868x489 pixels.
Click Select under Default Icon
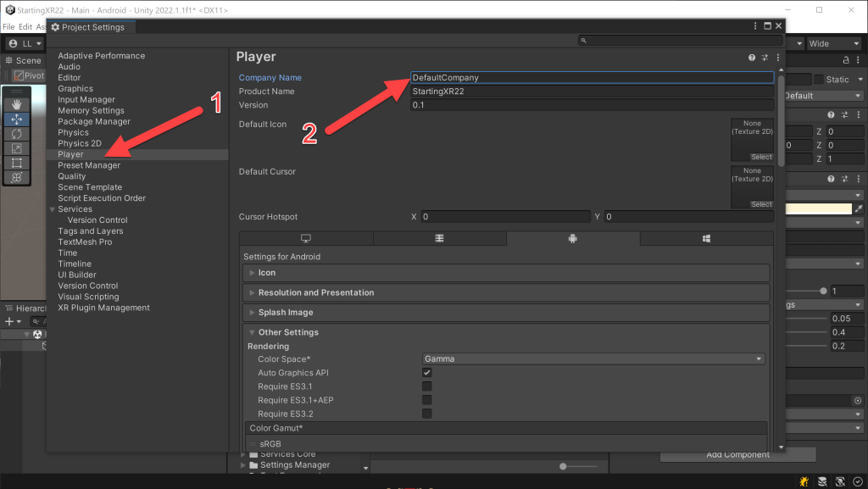click(x=761, y=157)
